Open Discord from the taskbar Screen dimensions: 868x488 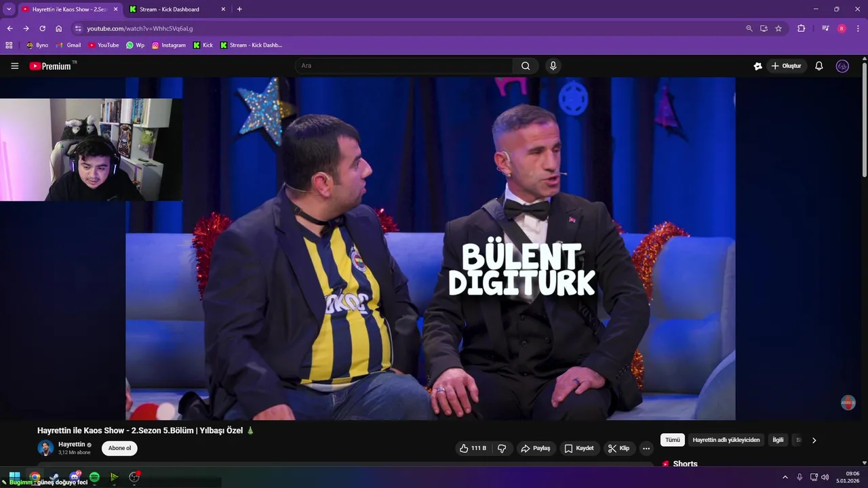(x=75, y=477)
